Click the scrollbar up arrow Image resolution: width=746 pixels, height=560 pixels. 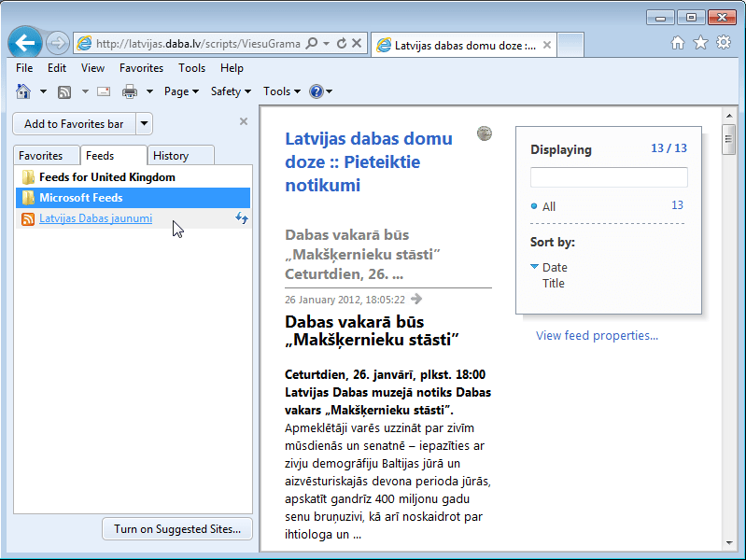click(729, 116)
